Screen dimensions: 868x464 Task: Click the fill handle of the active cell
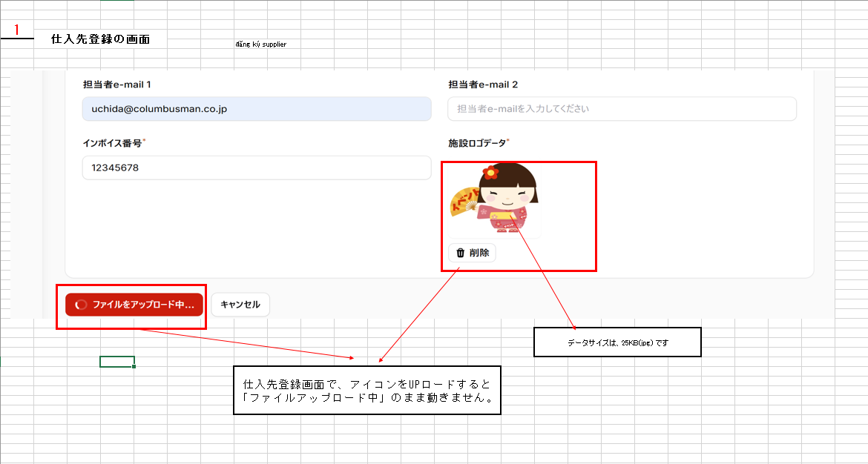click(x=134, y=367)
